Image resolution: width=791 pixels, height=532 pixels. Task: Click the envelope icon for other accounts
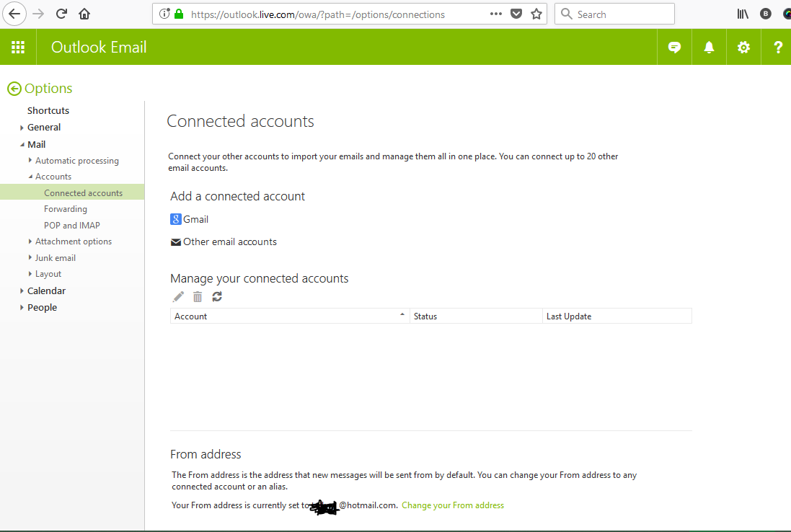pos(175,242)
